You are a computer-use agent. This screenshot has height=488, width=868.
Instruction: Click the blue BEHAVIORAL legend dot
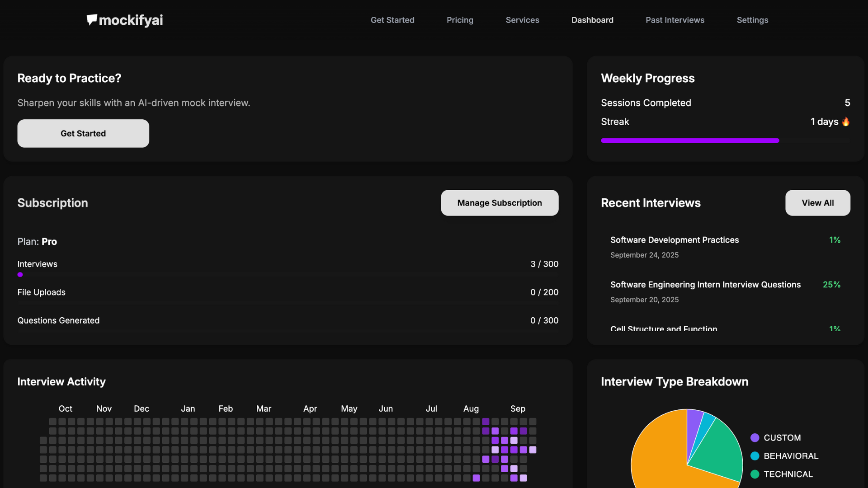point(755,456)
